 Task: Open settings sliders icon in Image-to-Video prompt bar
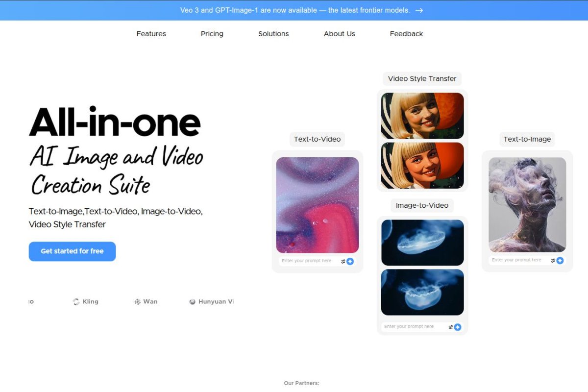(450, 327)
